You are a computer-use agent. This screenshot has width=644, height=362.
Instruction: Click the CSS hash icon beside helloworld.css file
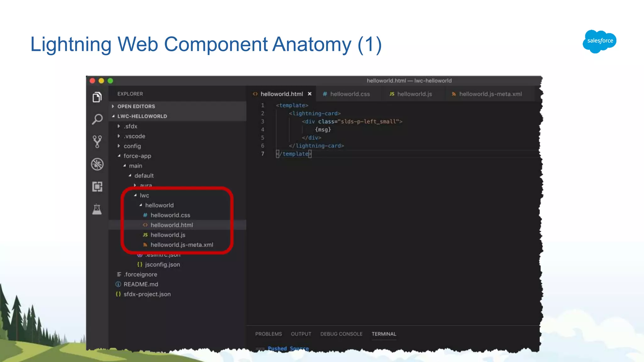tap(145, 215)
